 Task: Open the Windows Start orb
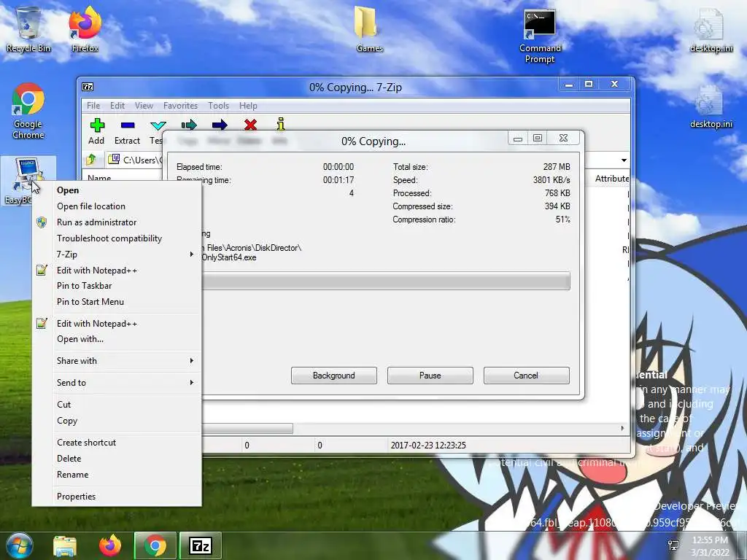[19, 545]
